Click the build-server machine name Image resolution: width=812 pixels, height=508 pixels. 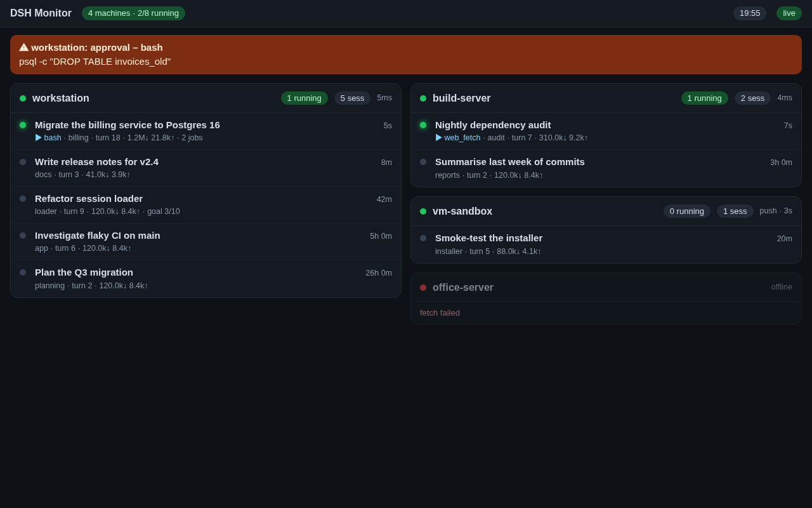pyautogui.click(x=462, y=98)
